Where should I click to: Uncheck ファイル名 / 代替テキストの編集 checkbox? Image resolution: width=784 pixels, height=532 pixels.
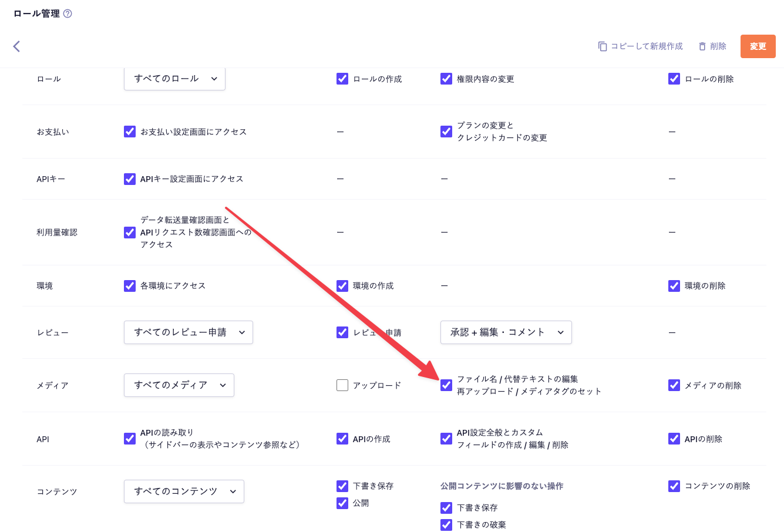(446, 385)
